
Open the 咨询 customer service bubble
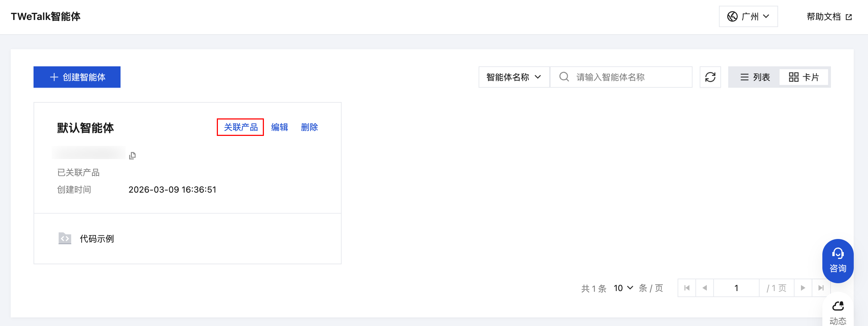pos(838,261)
